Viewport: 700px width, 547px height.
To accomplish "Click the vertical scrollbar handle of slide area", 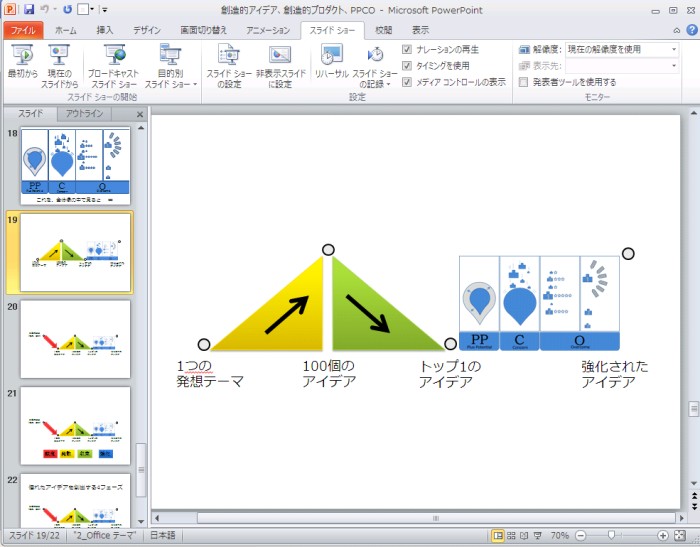I will coord(694,409).
